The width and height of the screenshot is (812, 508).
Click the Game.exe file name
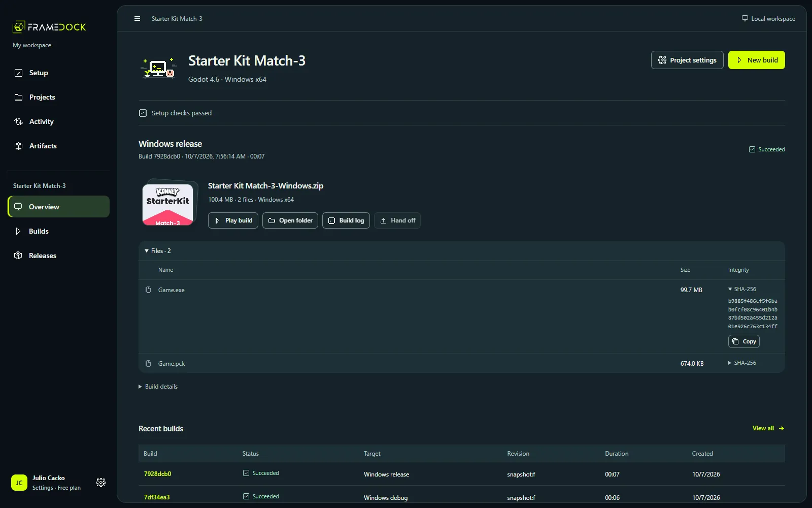(x=172, y=290)
